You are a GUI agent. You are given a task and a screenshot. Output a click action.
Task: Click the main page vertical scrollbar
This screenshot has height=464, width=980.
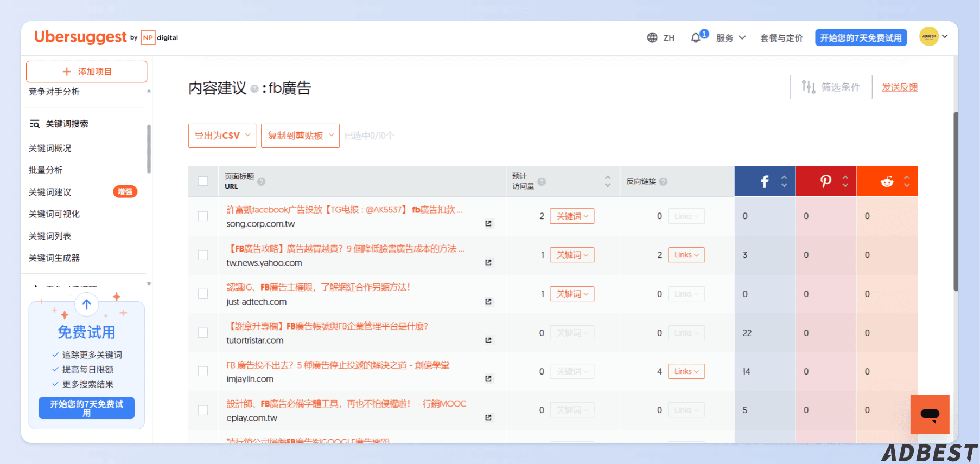pyautogui.click(x=956, y=201)
